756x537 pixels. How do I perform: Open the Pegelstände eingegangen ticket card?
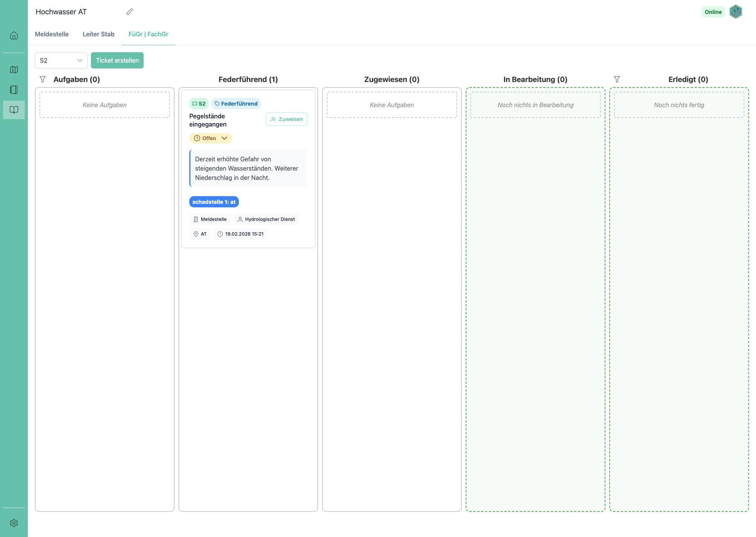coord(208,120)
